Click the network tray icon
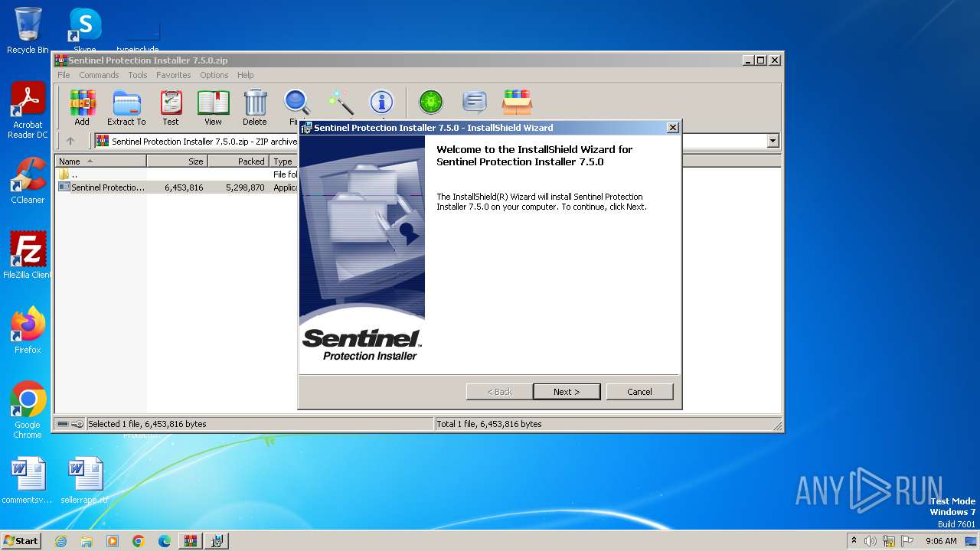The width and height of the screenshot is (980, 551). (890, 541)
